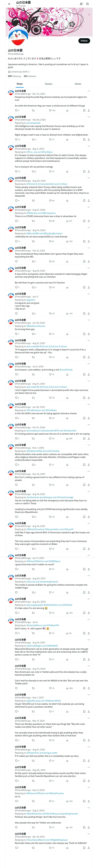Switch to the Media tab
The image size is (98, 868).
(x=78, y=84)
